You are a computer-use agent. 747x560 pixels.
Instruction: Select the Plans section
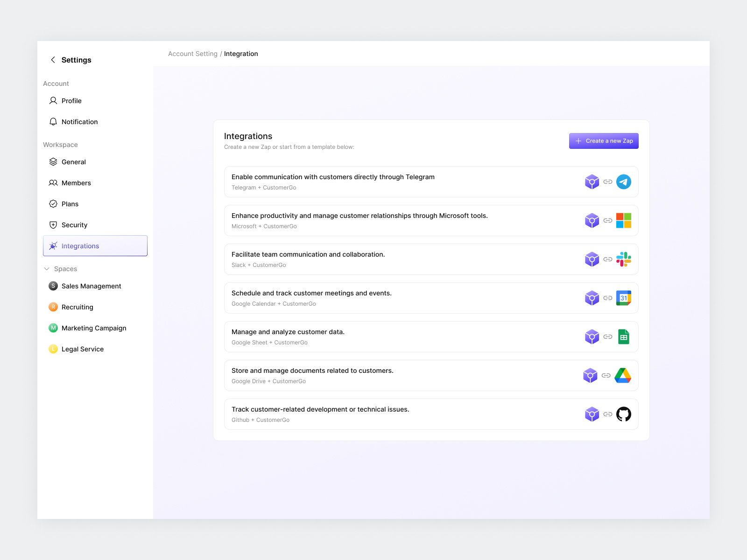pyautogui.click(x=70, y=203)
